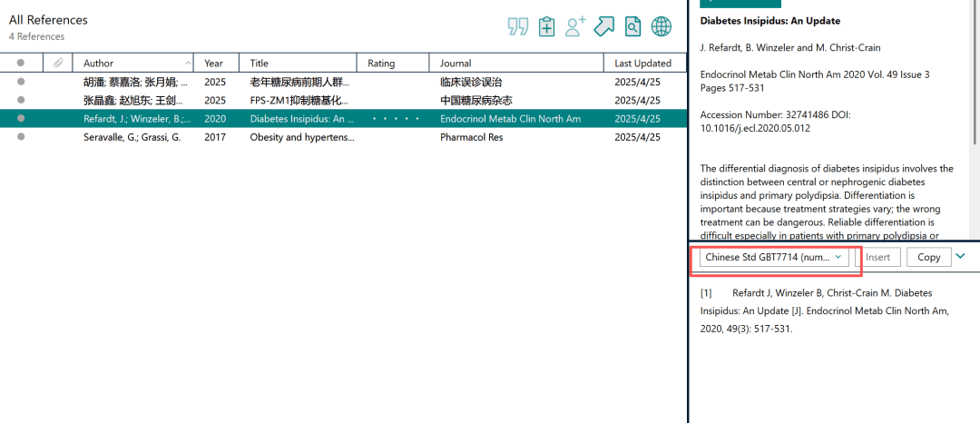Viewport: 980px width, 423px height.
Task: Click the title 老年糖尿病前期人群
Action: tap(300, 82)
